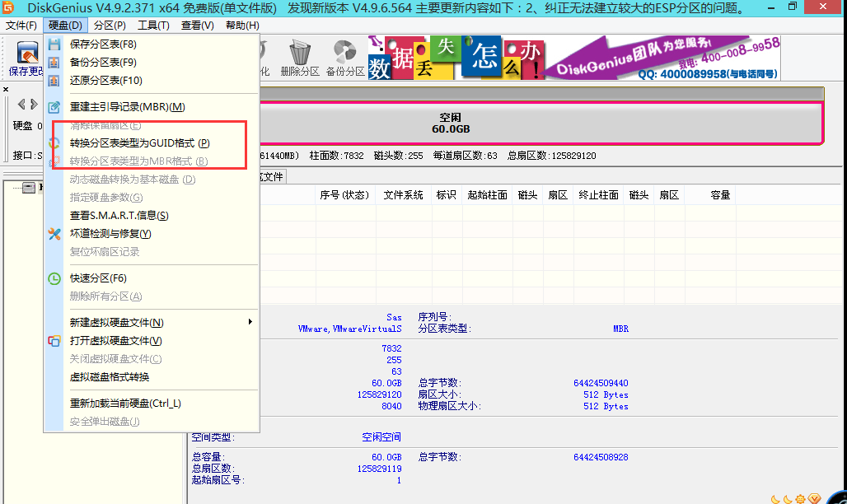Click the restore partition table icon
The height and width of the screenshot is (504, 847).
[54, 81]
